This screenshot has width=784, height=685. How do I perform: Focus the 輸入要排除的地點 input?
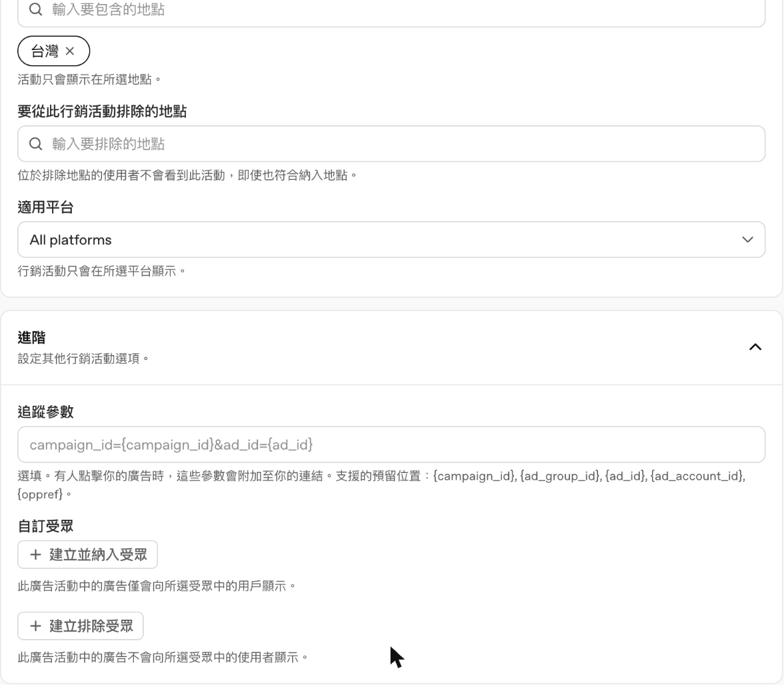coord(391,144)
